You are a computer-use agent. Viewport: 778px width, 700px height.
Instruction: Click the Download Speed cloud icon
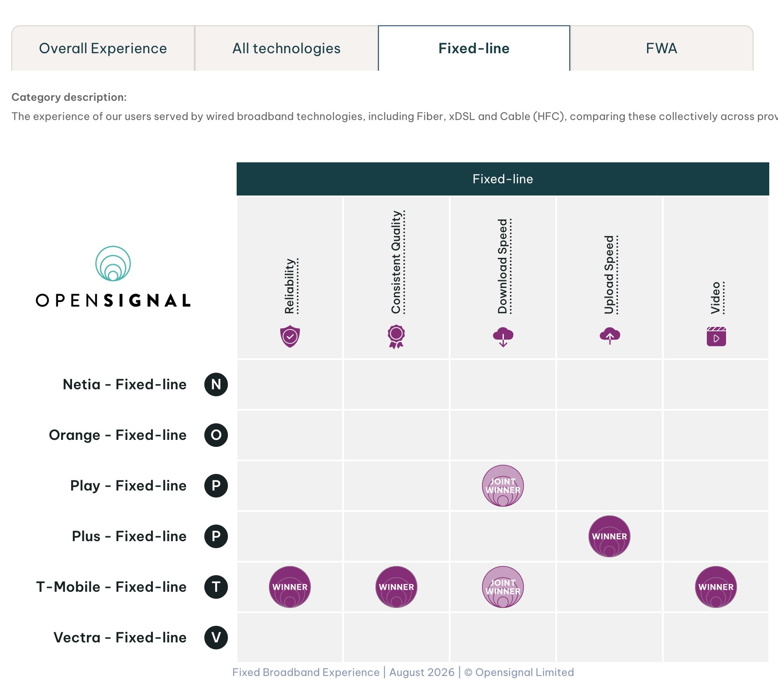coord(503,336)
